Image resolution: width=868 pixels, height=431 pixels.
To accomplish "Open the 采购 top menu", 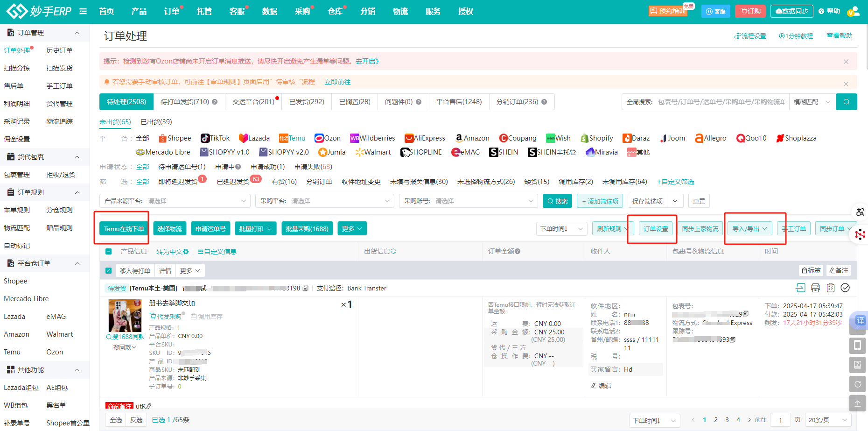I will [x=302, y=11].
